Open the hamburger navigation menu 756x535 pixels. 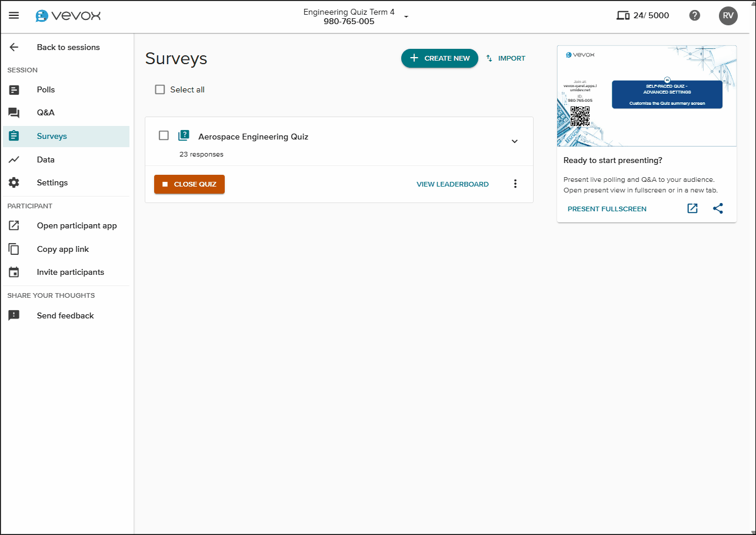(x=14, y=15)
